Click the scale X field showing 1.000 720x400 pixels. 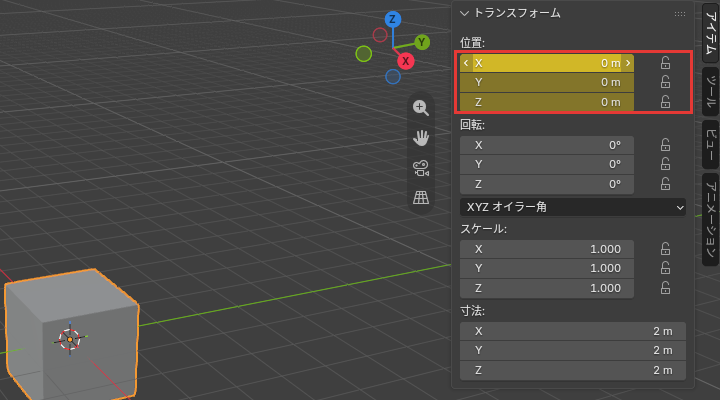(x=547, y=249)
